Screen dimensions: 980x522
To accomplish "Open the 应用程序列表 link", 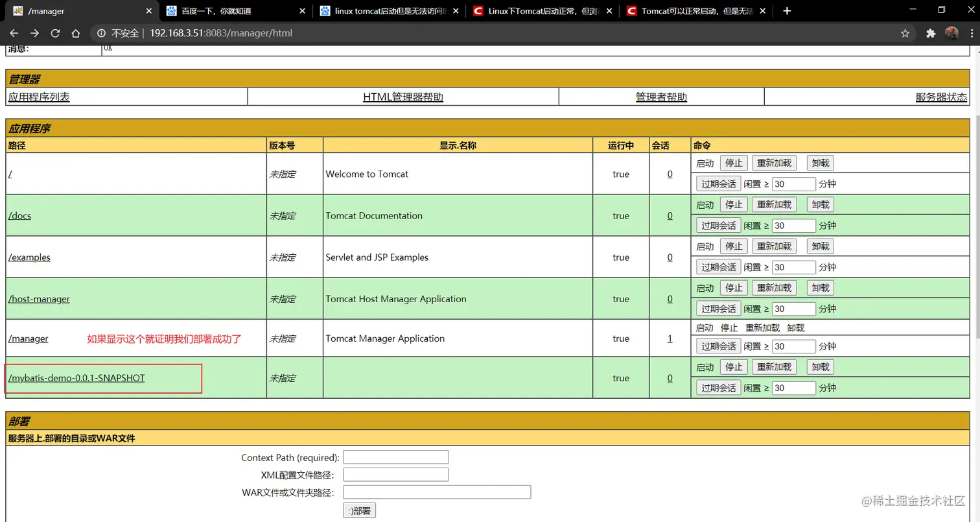I will point(39,97).
